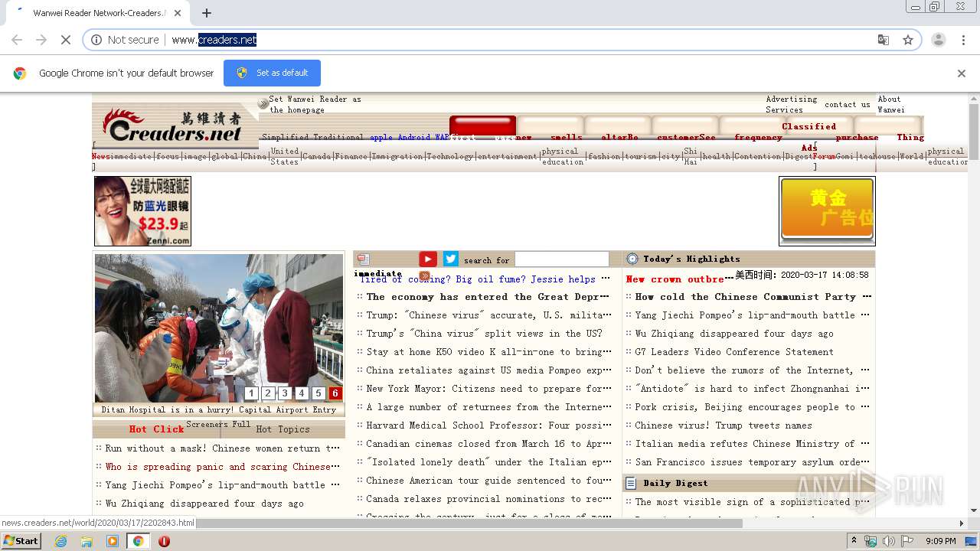Open the Twitter icon link

click(x=450, y=259)
